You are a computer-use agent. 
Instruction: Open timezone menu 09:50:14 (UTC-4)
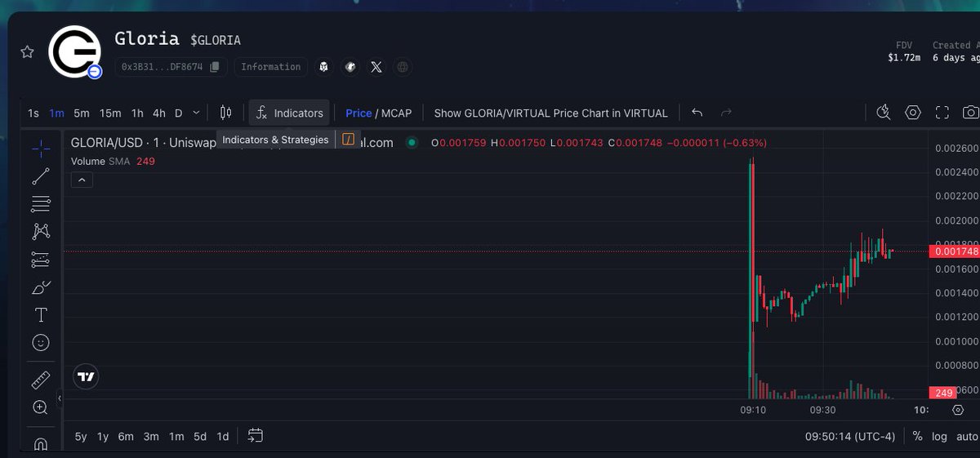850,437
